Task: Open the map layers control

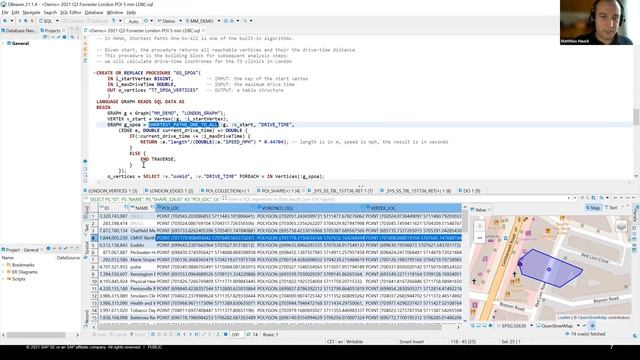Action: tap(621, 226)
